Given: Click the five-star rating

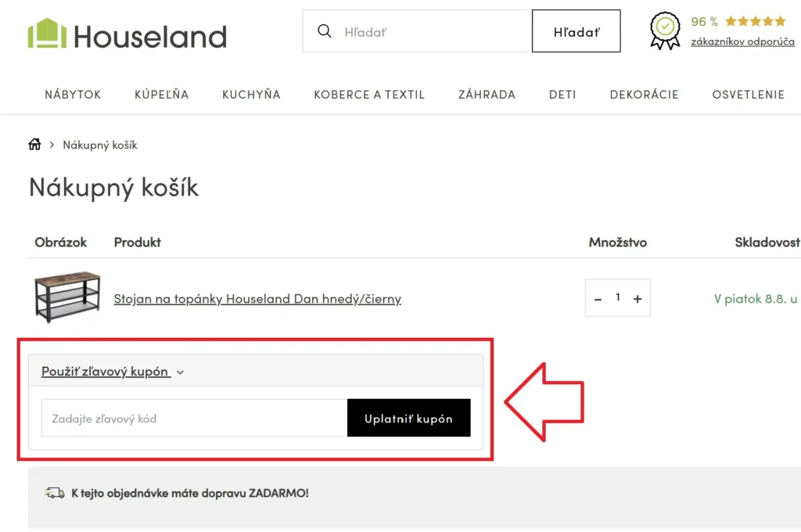Looking at the screenshot, I should coord(755,21).
